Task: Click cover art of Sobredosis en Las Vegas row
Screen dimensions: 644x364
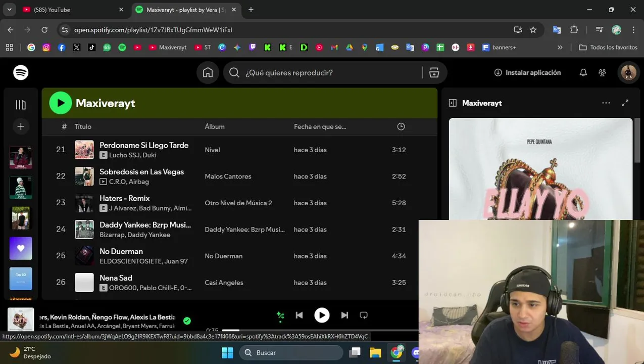Action: (84, 176)
